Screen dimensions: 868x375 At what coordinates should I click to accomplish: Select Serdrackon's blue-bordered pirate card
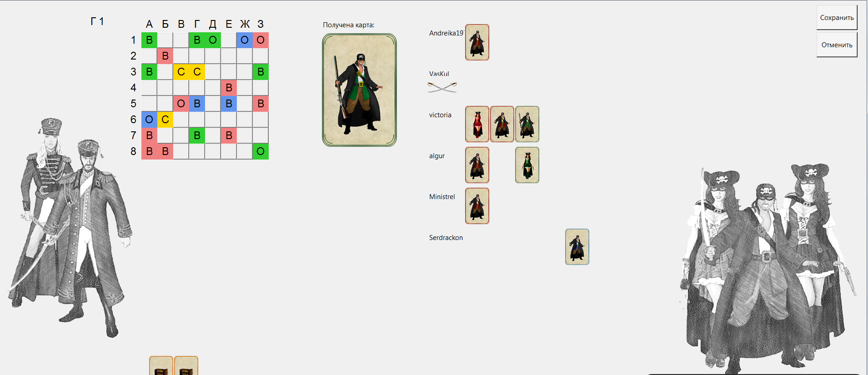[577, 247]
